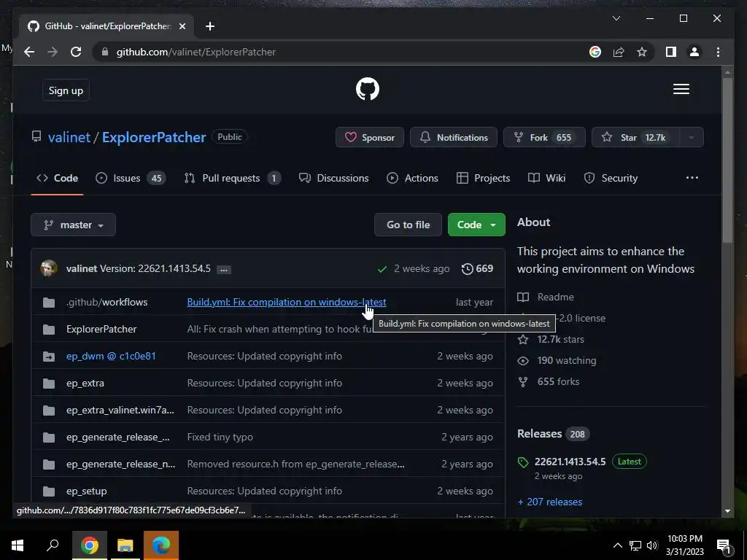The width and height of the screenshot is (747, 560).
Task: Open the Pull requests tab
Action: [233, 178]
